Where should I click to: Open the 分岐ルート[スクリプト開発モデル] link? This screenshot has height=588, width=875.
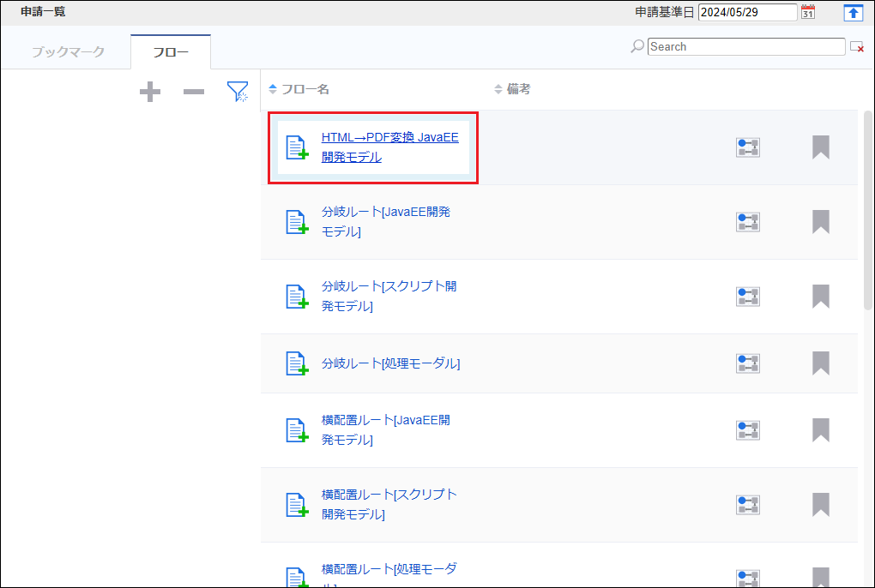(x=389, y=297)
